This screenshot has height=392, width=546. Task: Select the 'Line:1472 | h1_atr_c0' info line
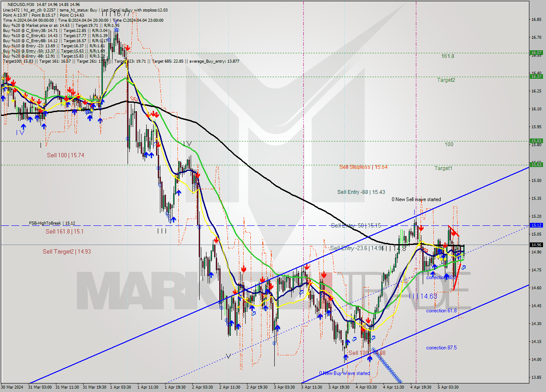tap(85, 10)
